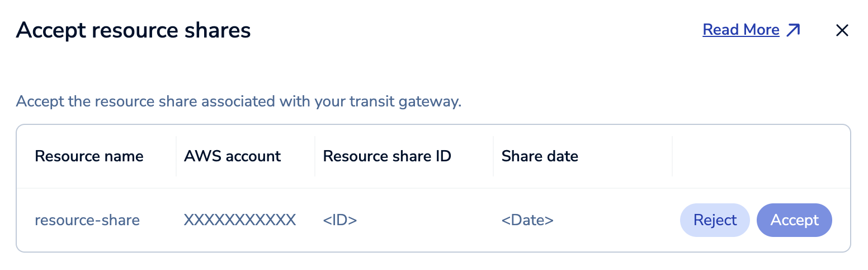Click the transit gateway description text
Image resolution: width=868 pixels, height=270 pixels.
point(239,102)
